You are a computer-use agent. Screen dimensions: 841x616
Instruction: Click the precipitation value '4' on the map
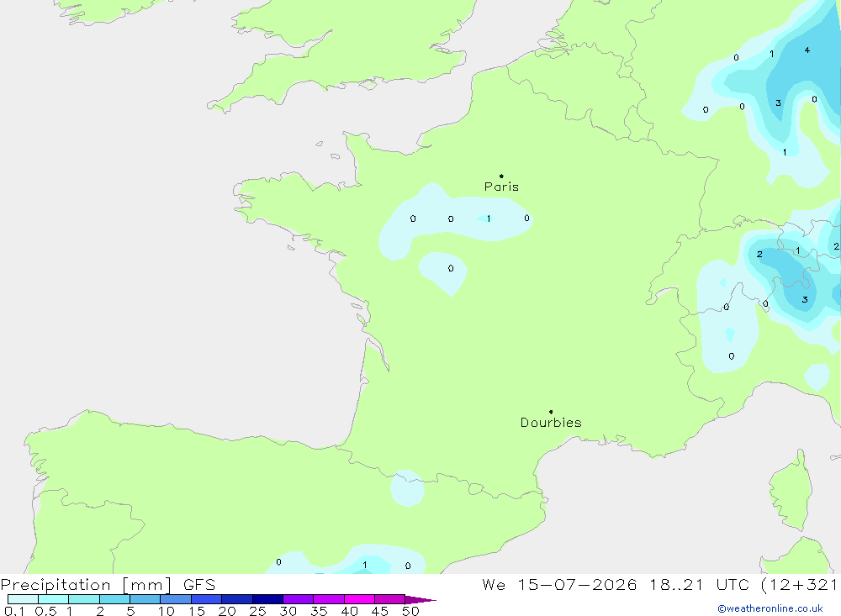[807, 50]
